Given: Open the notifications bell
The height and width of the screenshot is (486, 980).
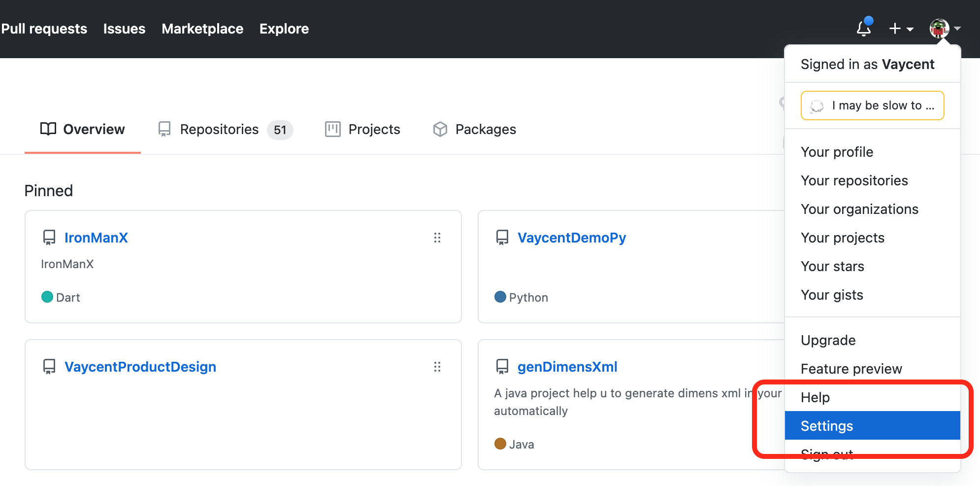Looking at the screenshot, I should 864,28.
